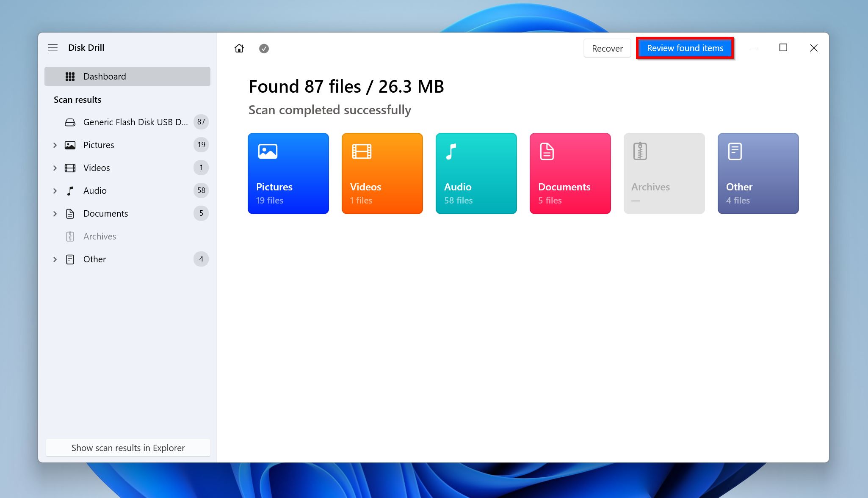Expand the Videos scan results
The height and width of the screenshot is (498, 868).
[54, 168]
